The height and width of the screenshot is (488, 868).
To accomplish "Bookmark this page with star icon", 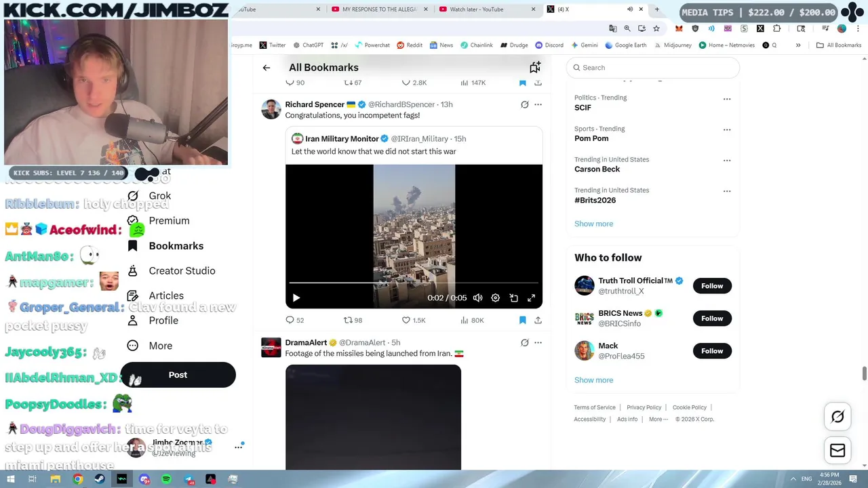I will click(x=656, y=28).
